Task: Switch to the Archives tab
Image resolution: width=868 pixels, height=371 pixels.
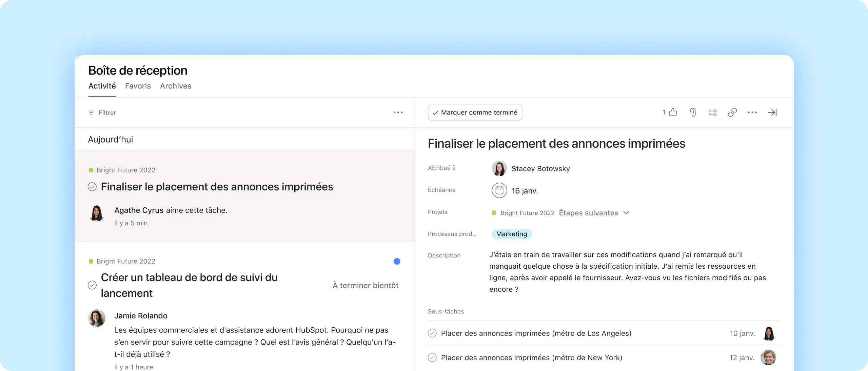Action: [x=176, y=86]
